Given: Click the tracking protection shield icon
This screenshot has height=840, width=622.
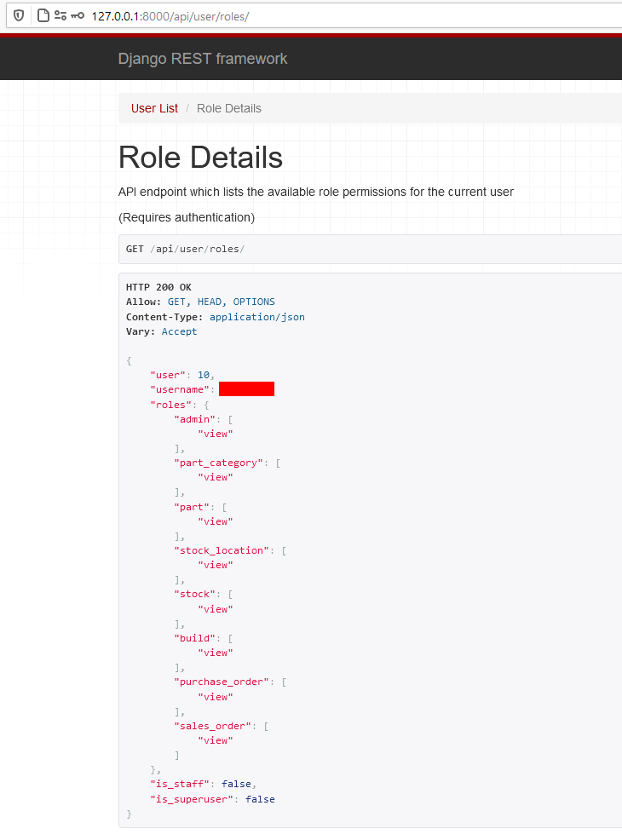Looking at the screenshot, I should click(18, 15).
